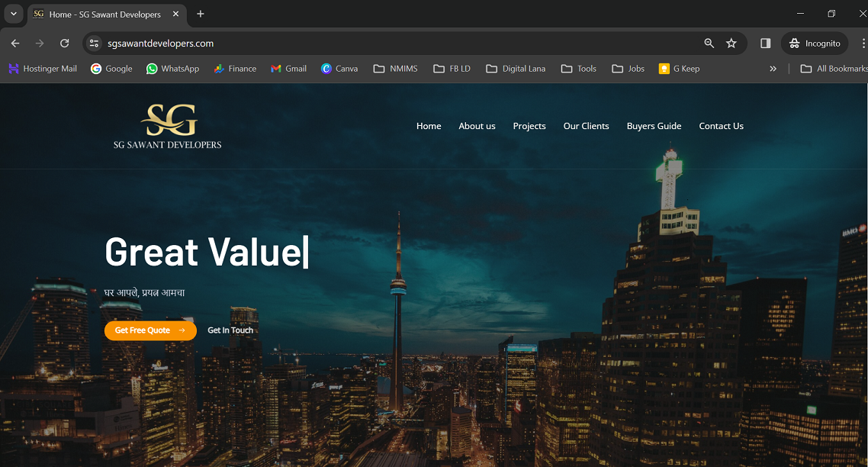Open the Canva bookmark
868x467 pixels.
(x=339, y=69)
